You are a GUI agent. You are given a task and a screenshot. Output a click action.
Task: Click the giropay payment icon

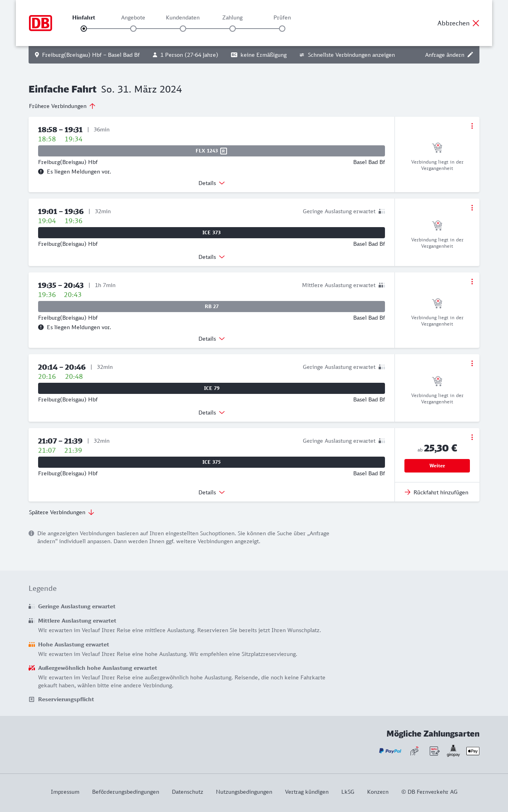453,751
